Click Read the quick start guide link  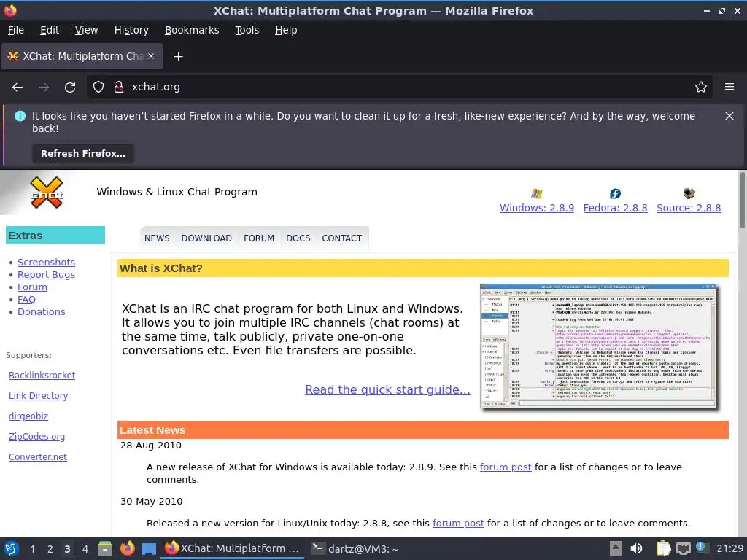click(x=387, y=389)
